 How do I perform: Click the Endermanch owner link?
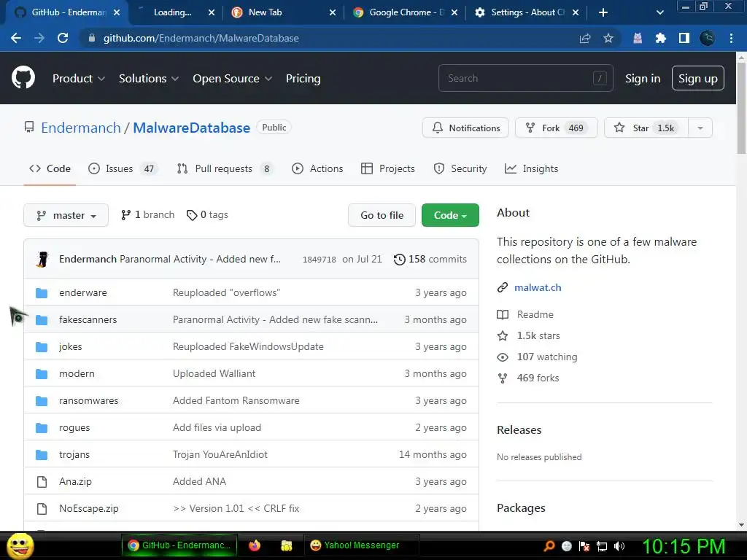coord(81,128)
